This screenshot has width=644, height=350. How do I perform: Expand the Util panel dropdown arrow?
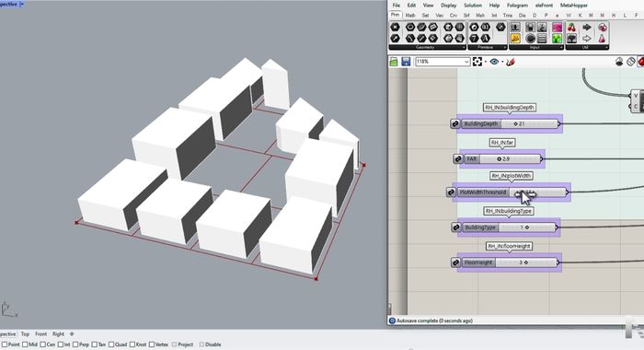[x=606, y=48]
